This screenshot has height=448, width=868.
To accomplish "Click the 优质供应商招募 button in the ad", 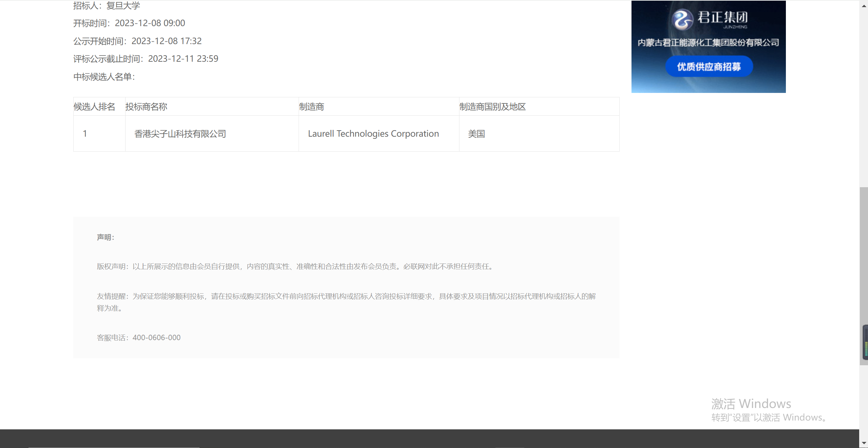I will coord(709,66).
